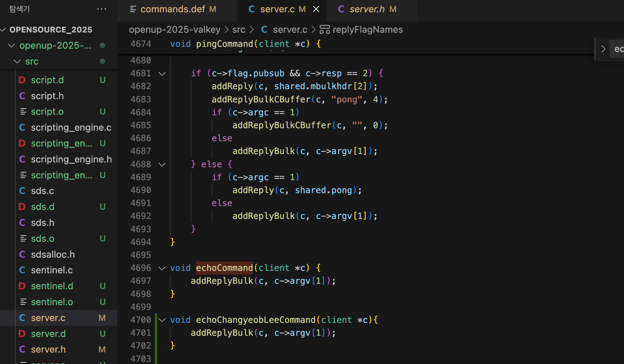This screenshot has width=624, height=364.
Task: Click the green git change bar at line 4701
Action: 156,333
